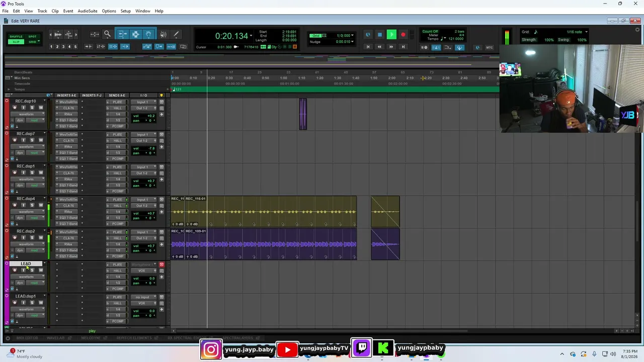Viewport: 644px width, 362px height.
Task: Stop playback with the Stop button
Action: pyautogui.click(x=380, y=35)
